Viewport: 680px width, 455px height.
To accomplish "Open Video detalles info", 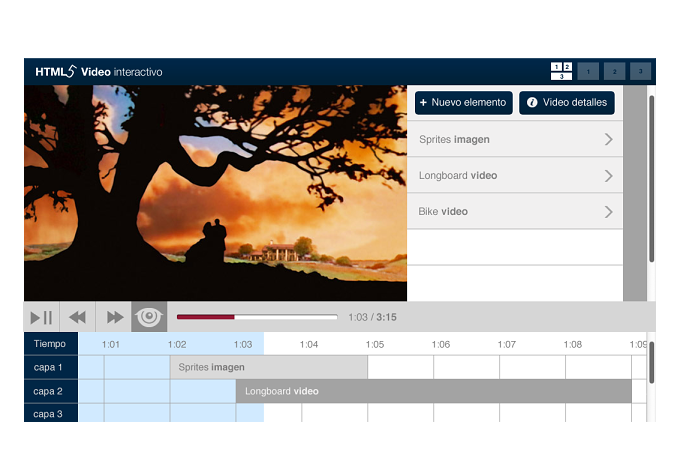I will pos(566,103).
